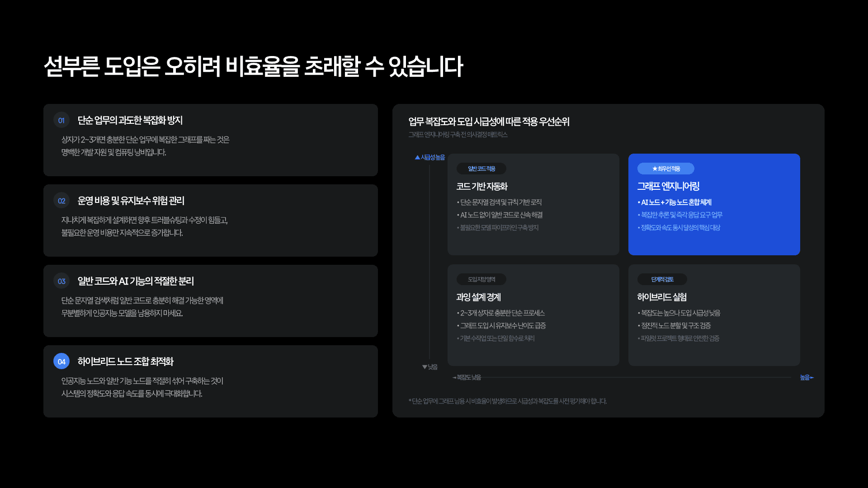Image resolution: width=868 pixels, height=488 pixels.
Task: Click the heading '일반 코드와 AI 기능의 적절한 분리'
Action: (136, 281)
